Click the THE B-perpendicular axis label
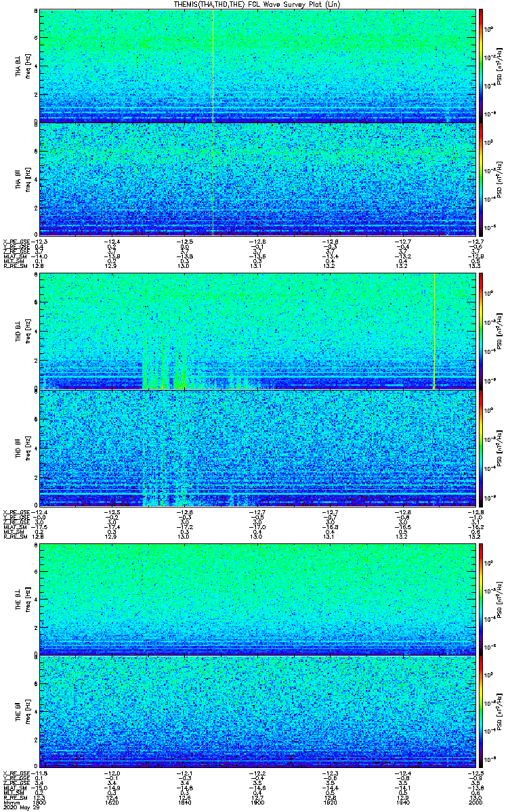The width and height of the screenshot is (508, 812). [19, 599]
